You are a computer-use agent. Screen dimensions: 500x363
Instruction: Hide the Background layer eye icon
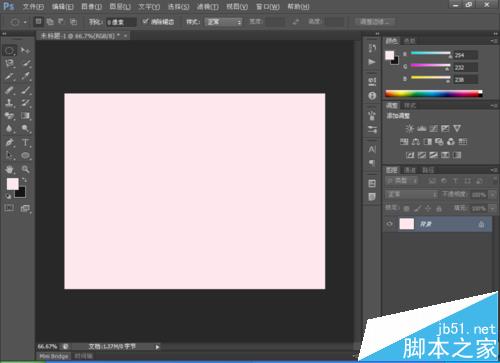tap(389, 224)
